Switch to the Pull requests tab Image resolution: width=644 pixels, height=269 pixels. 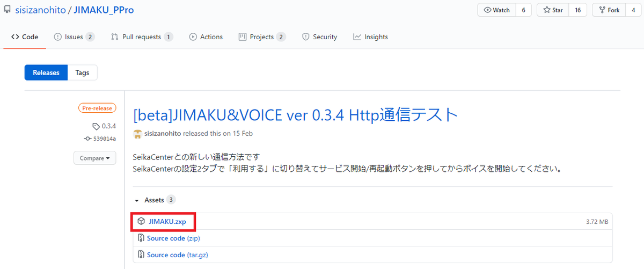click(142, 37)
